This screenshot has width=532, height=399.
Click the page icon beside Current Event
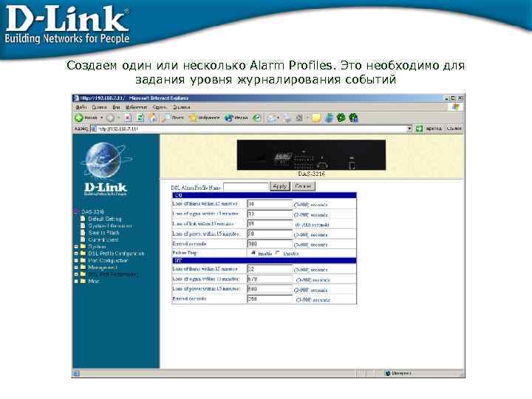pos(83,239)
